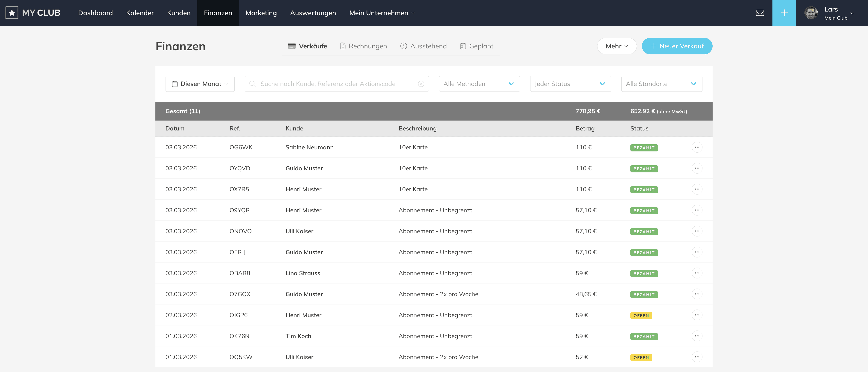Viewport: 868px width, 372px height.
Task: Open the Ausstehend tab
Action: coord(423,46)
